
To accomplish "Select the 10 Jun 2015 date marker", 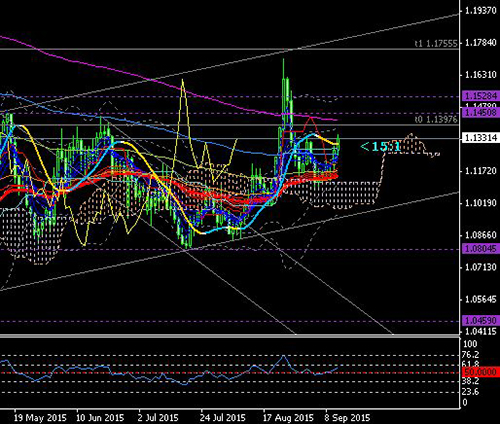I will pyautogui.click(x=100, y=418).
